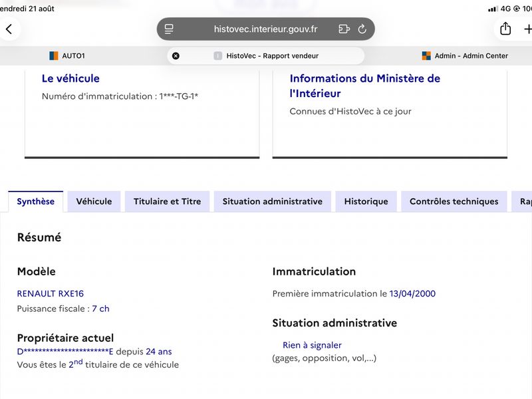Image resolution: width=532 pixels, height=399 pixels.
Task: Open the page settings icon in address bar
Action: click(x=169, y=29)
